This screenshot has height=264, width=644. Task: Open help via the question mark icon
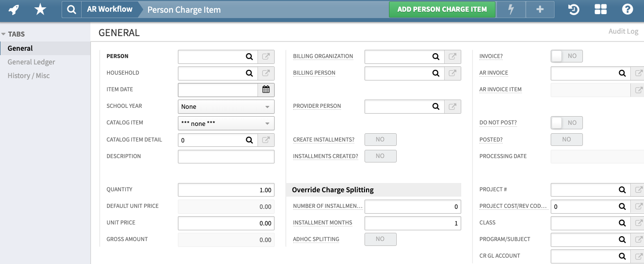(x=627, y=9)
